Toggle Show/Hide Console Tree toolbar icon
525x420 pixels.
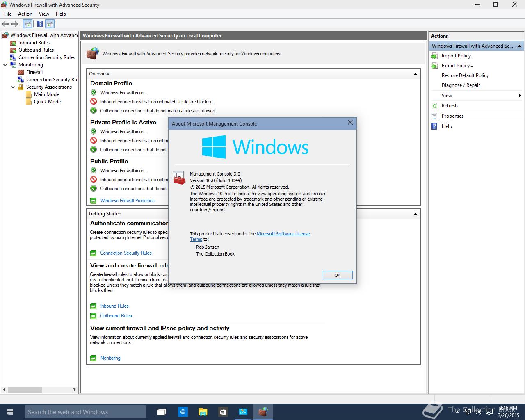click(x=28, y=24)
